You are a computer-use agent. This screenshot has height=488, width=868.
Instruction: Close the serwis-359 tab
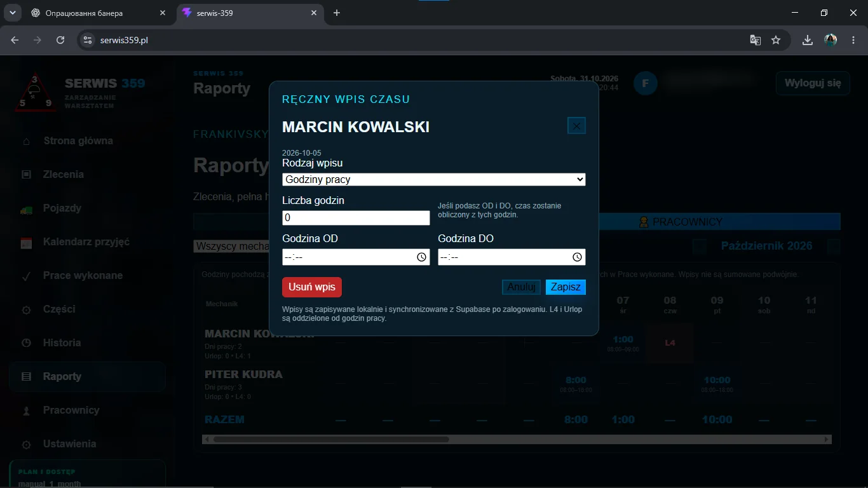(x=313, y=13)
